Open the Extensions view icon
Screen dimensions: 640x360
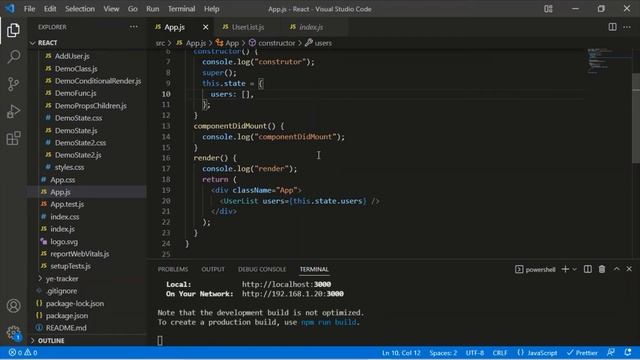(13, 138)
